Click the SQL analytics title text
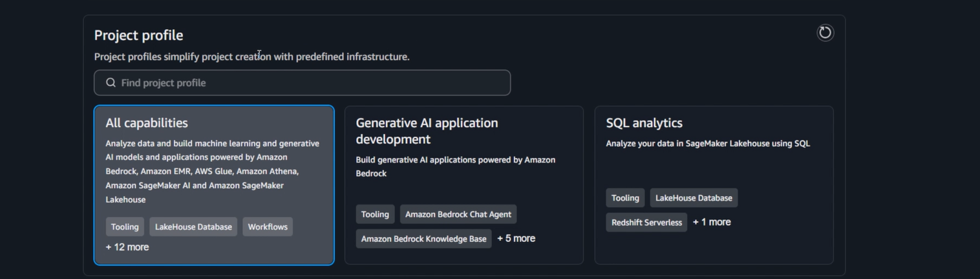This screenshot has height=279, width=980. click(x=644, y=123)
